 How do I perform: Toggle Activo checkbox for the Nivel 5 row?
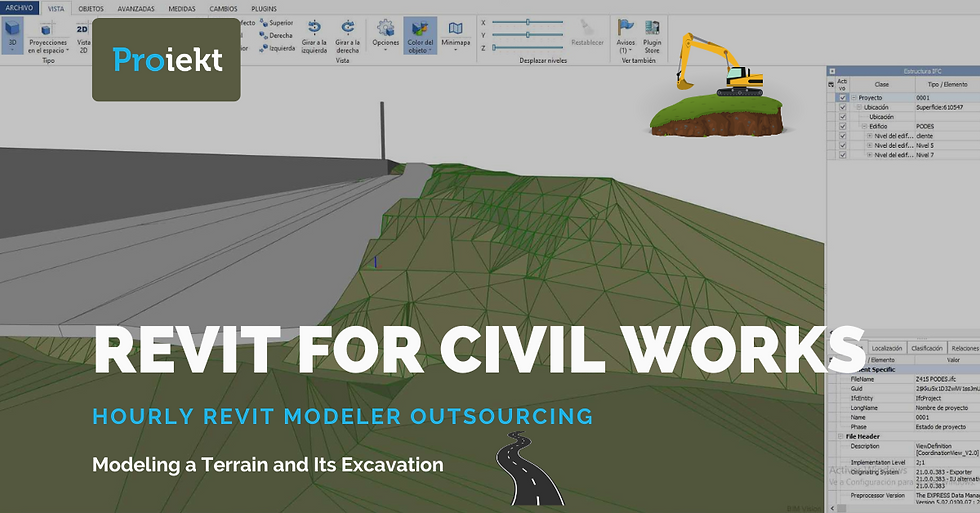point(842,145)
